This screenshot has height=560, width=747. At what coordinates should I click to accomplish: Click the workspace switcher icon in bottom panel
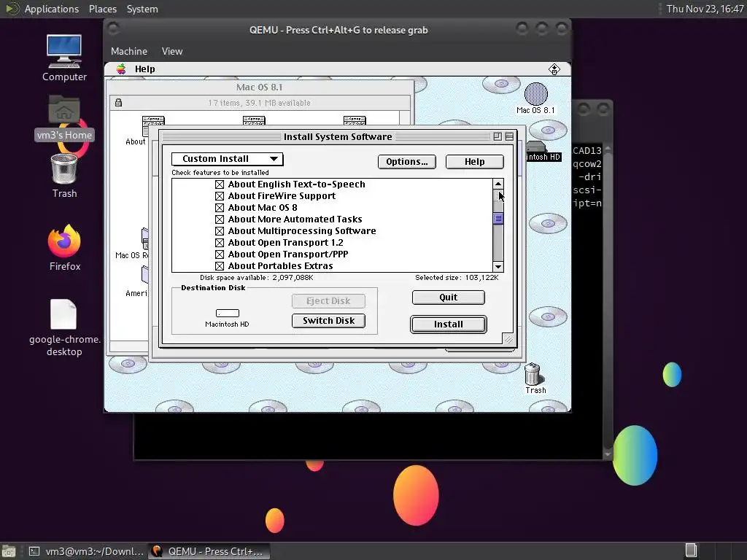point(691,551)
